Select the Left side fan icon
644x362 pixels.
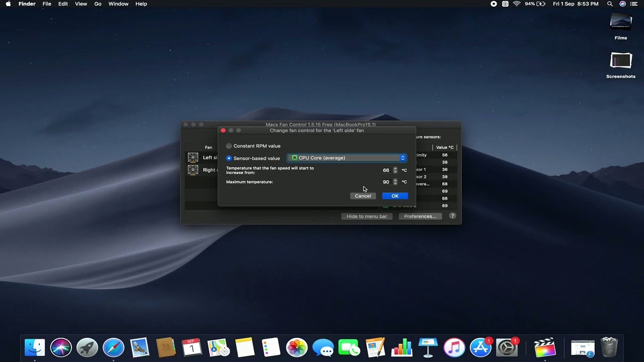[x=193, y=157]
